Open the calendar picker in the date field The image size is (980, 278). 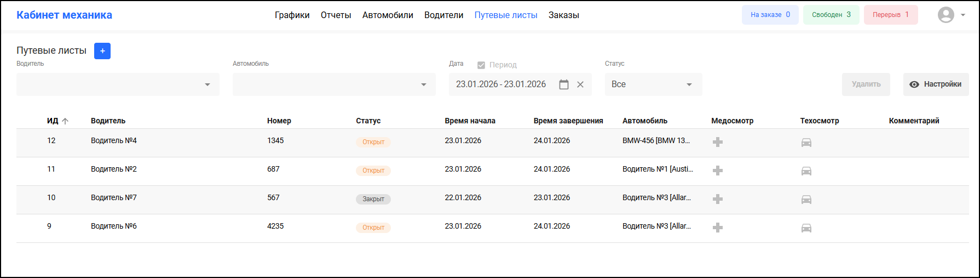pyautogui.click(x=564, y=84)
